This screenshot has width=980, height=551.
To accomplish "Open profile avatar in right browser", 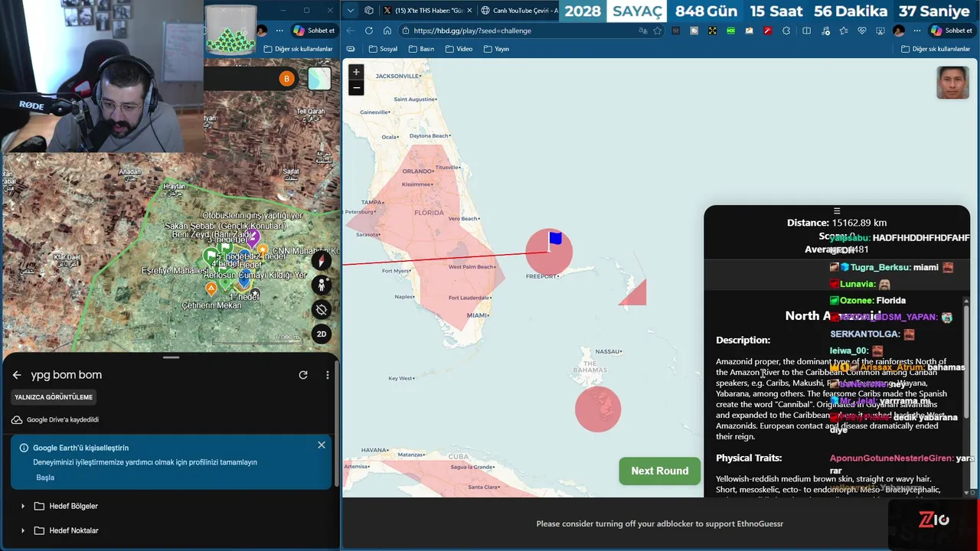I will (899, 31).
